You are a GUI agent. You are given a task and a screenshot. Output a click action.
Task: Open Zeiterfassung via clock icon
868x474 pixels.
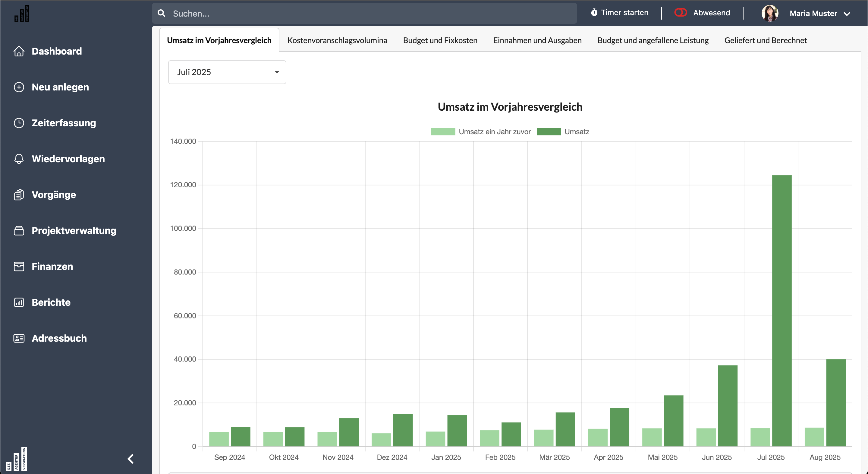19,123
